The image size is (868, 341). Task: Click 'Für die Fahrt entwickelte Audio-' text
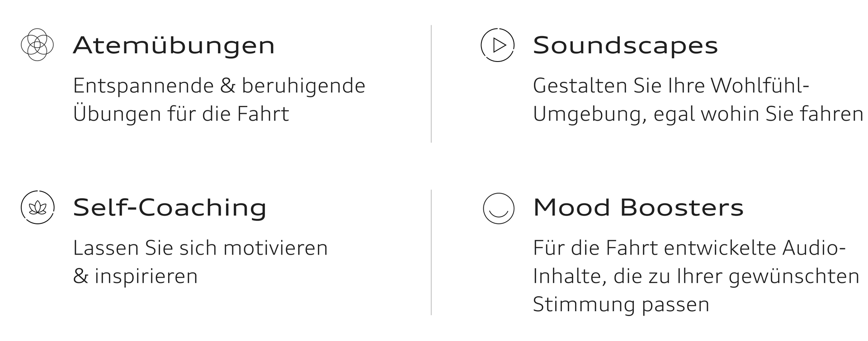(689, 248)
